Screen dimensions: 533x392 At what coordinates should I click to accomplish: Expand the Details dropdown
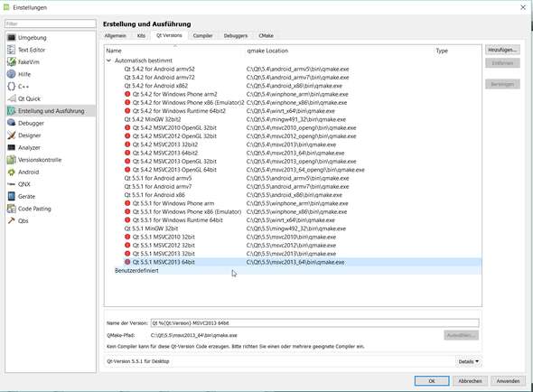469,361
